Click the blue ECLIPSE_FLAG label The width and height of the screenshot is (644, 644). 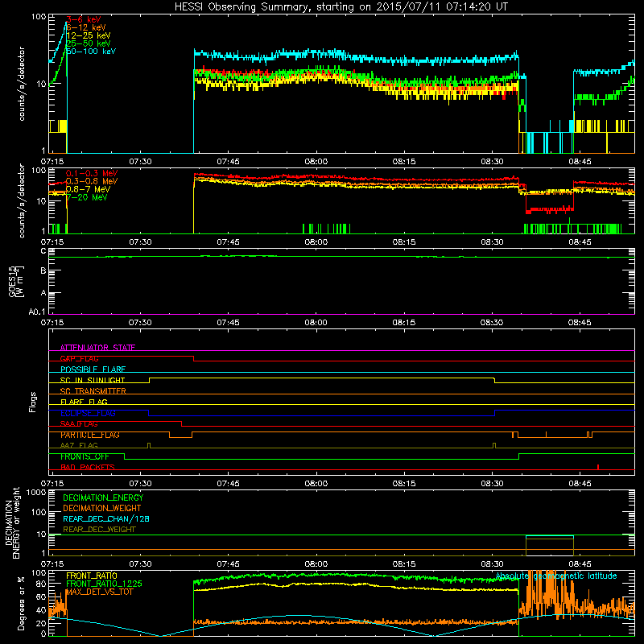tap(88, 413)
